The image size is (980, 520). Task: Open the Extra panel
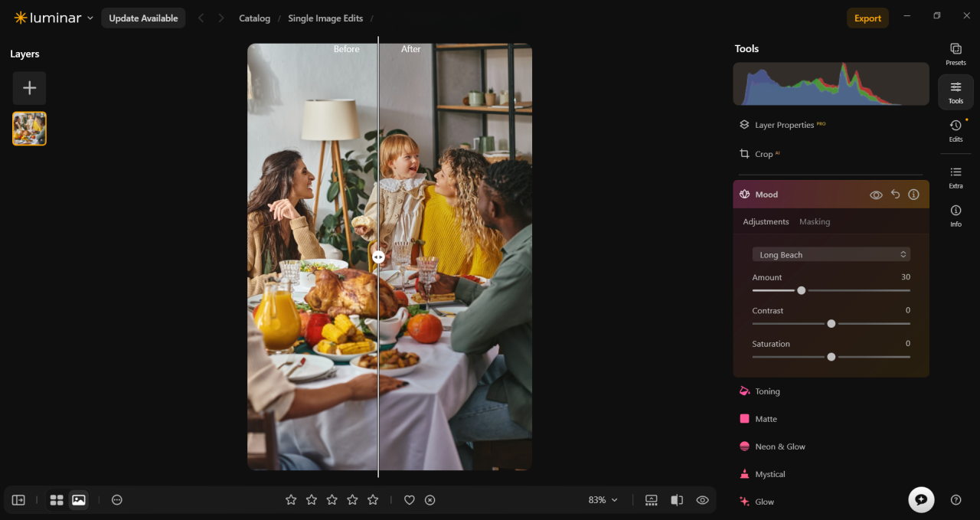(955, 177)
